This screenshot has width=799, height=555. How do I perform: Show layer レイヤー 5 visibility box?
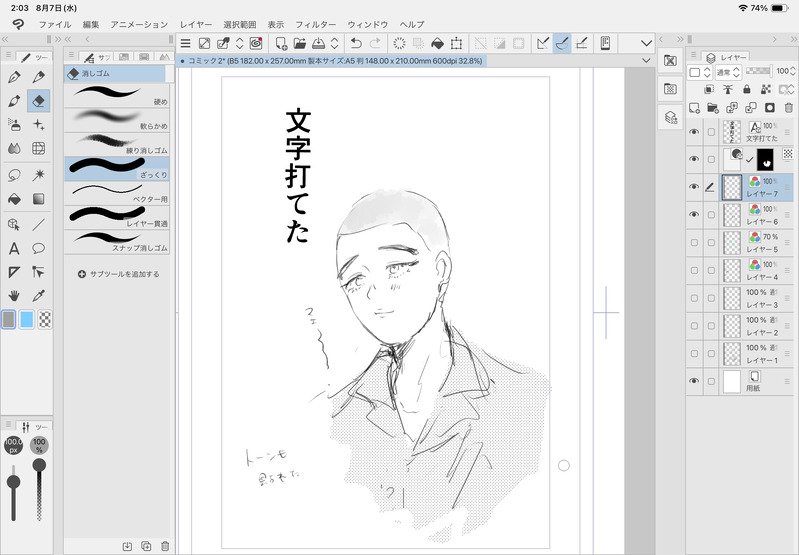[694, 243]
